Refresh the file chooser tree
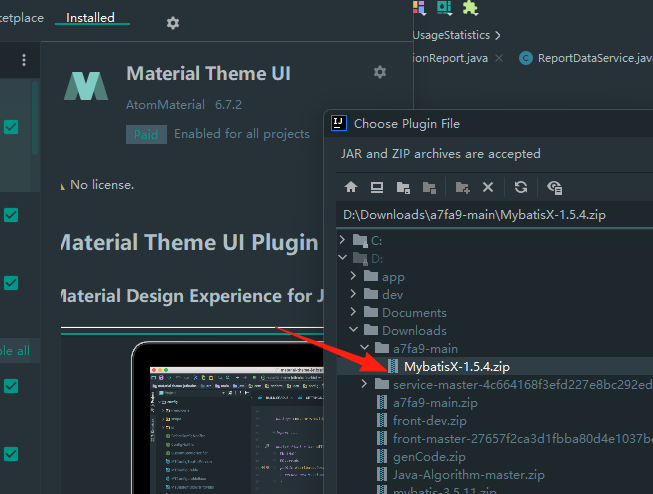This screenshot has width=653, height=494. [521, 187]
